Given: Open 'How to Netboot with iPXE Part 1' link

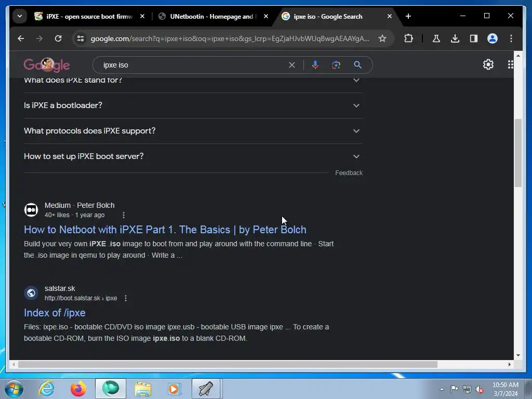Looking at the screenshot, I should pos(165,230).
